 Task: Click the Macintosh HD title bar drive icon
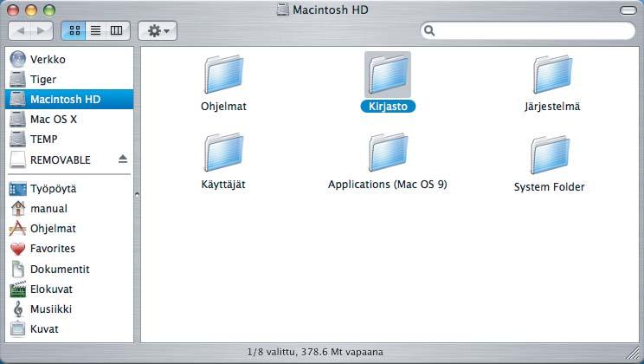(282, 10)
